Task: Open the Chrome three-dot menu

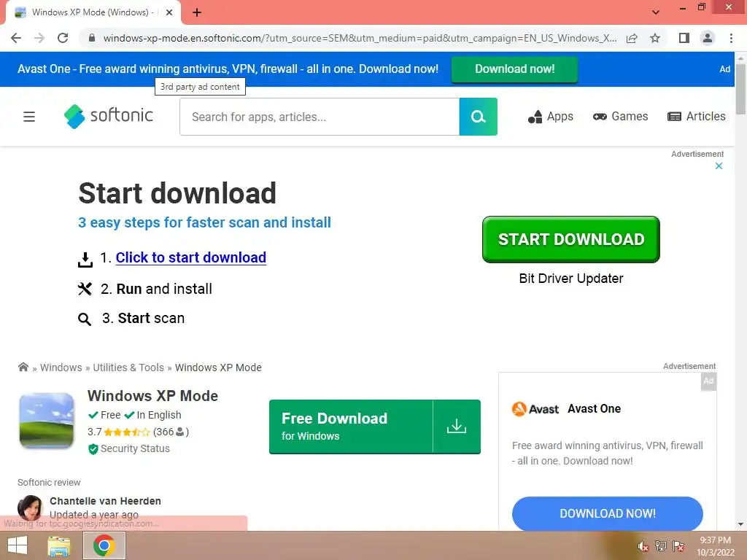Action: [731, 38]
